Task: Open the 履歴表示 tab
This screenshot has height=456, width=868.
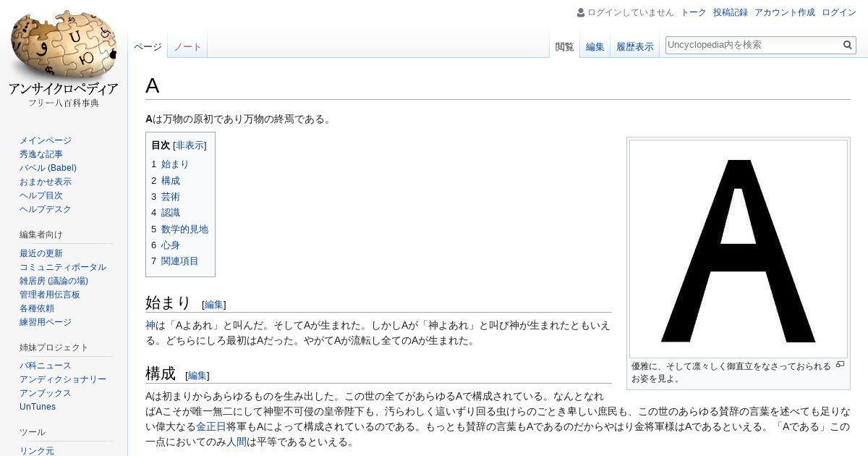Action: [x=634, y=47]
